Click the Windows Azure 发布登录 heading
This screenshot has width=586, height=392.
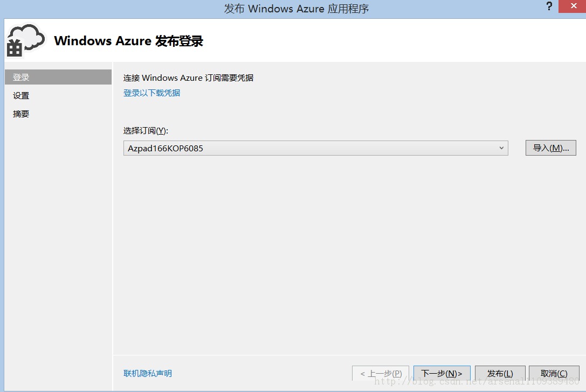(x=128, y=41)
